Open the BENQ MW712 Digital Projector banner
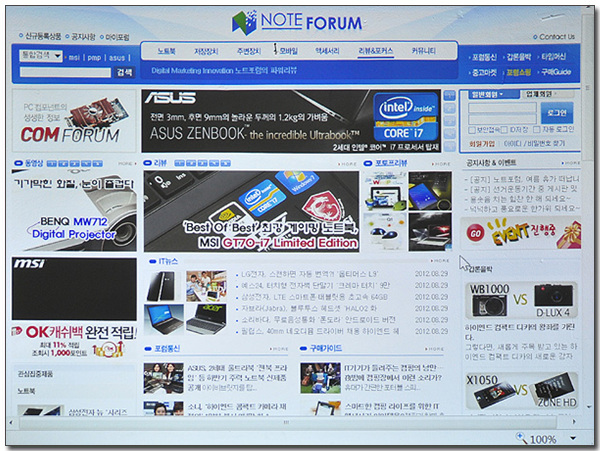 point(74,210)
